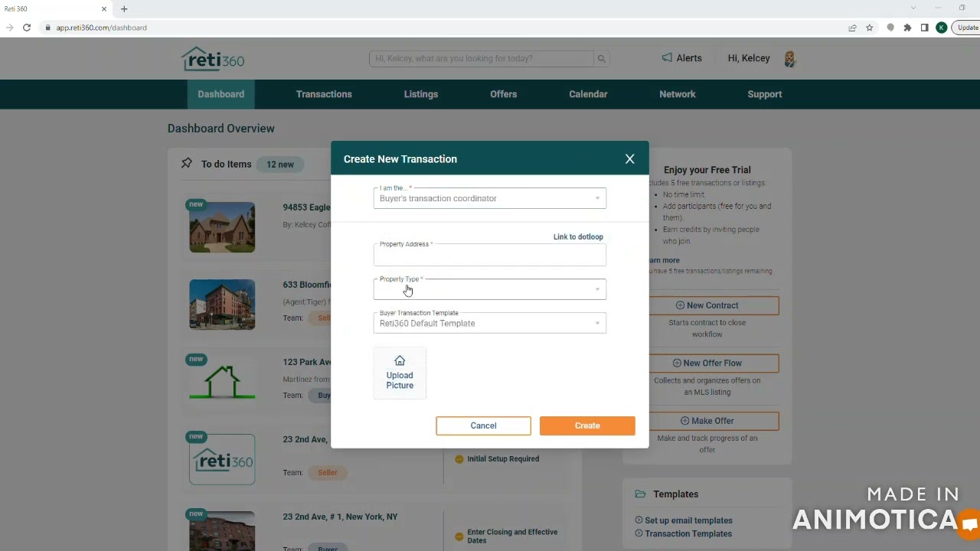The height and width of the screenshot is (551, 980).
Task: Bookmark this page star icon
Action: pos(870,28)
